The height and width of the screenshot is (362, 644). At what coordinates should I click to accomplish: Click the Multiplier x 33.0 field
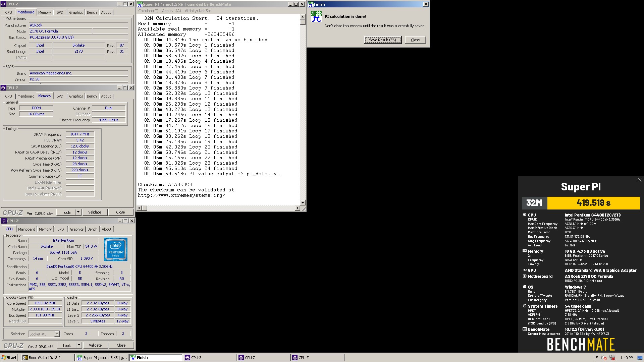click(45, 309)
